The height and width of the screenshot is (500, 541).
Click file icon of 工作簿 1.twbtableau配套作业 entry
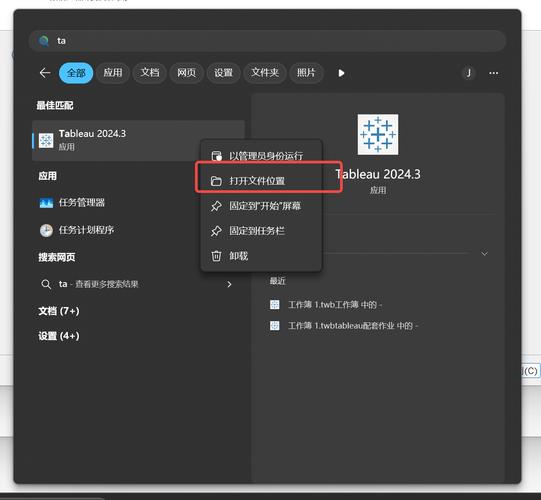[x=275, y=326]
